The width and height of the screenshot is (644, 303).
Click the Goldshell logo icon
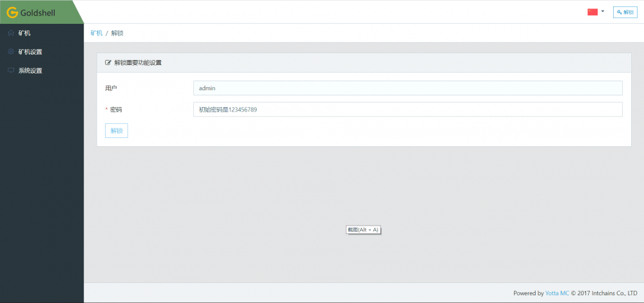tap(12, 13)
